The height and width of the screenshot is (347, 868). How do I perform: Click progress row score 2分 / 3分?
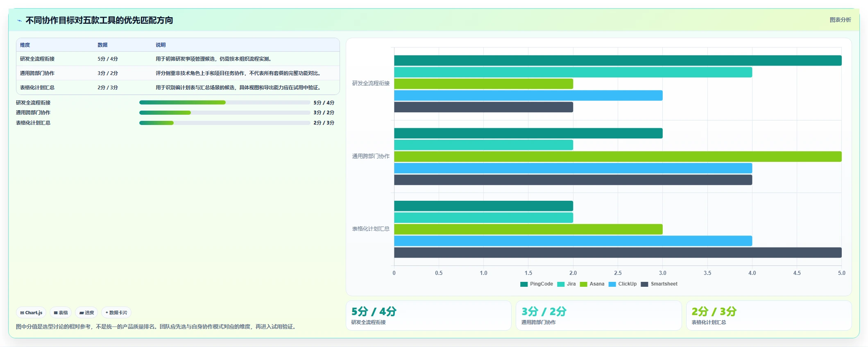click(x=324, y=123)
